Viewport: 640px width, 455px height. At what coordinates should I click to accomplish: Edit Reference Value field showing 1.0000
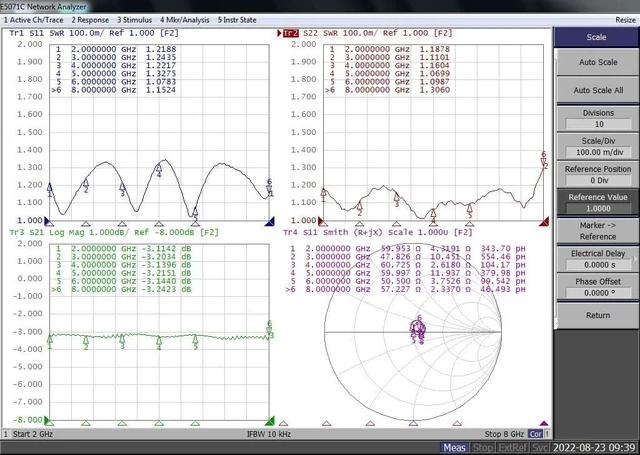coord(598,209)
